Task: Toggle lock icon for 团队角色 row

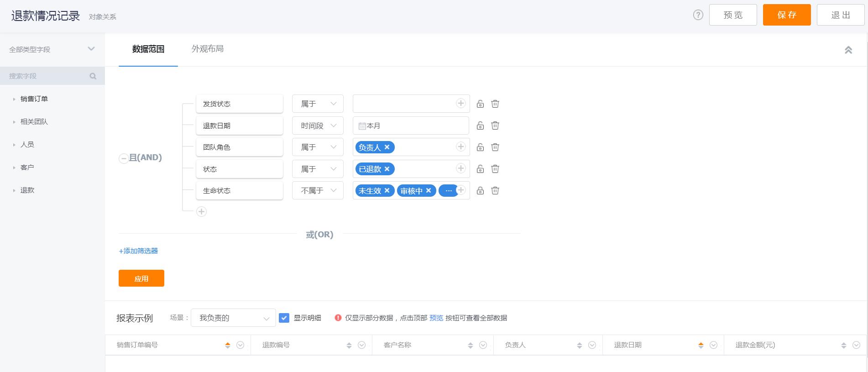Action: pyautogui.click(x=480, y=147)
